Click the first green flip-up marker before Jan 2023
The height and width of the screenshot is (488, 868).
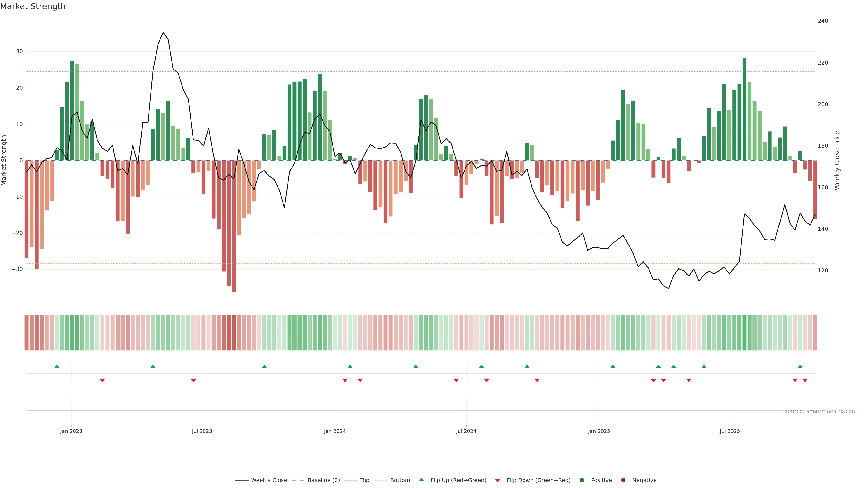pyautogui.click(x=57, y=366)
